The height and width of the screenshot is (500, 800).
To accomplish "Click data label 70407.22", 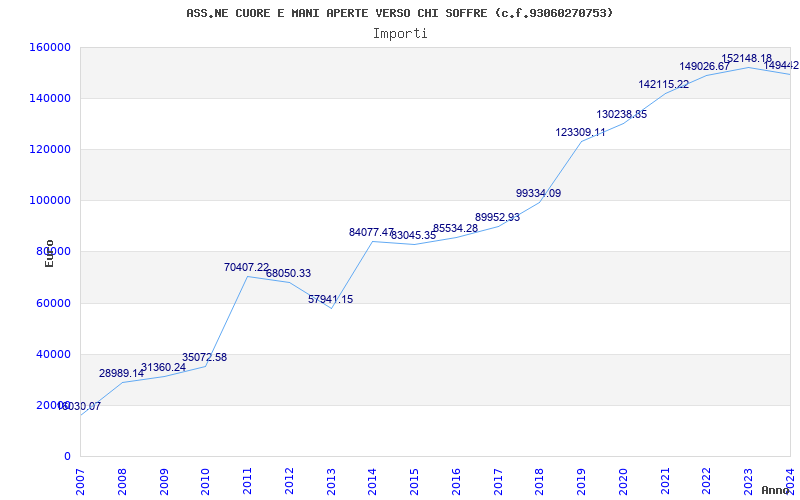I will click(246, 267).
